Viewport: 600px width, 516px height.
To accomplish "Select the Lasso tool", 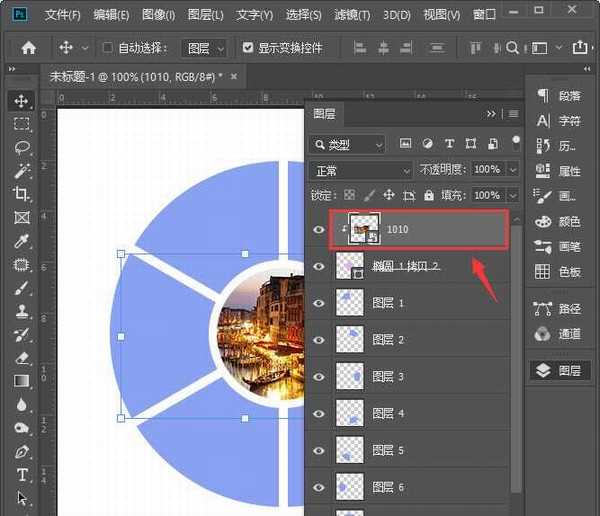I will pos(21,148).
